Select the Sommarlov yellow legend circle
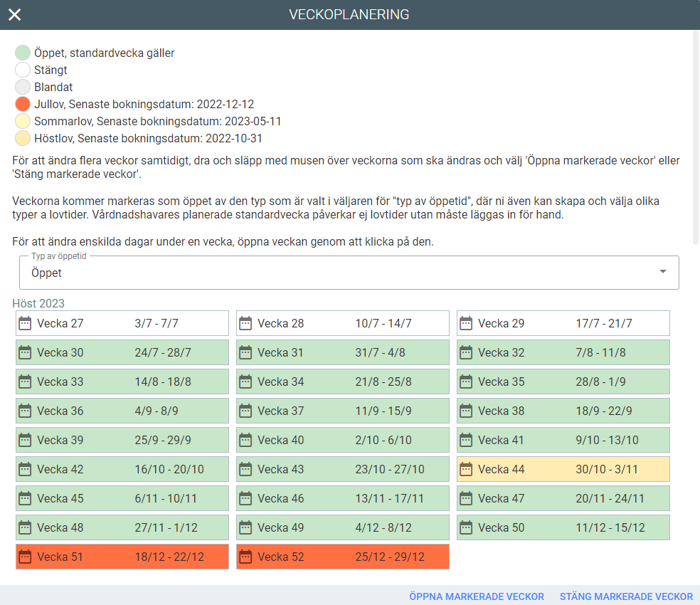 [x=23, y=121]
